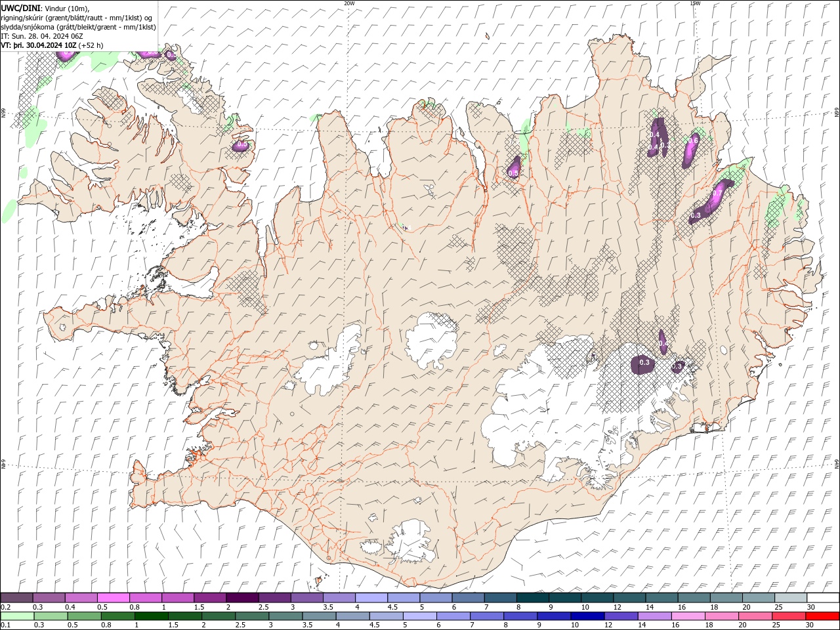Click the light pink swatch labeled 16

(x=687, y=616)
